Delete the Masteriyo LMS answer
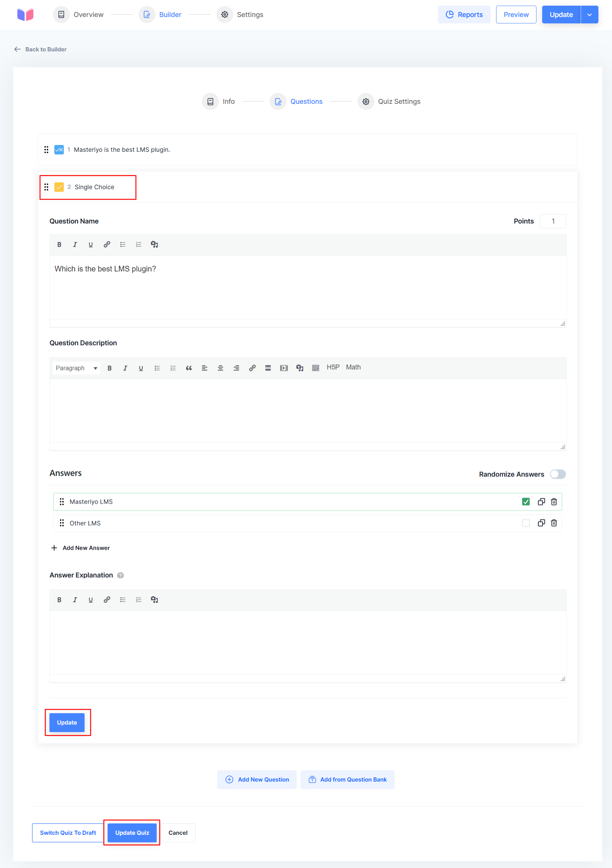Screen dimensions: 612x868 pyautogui.click(x=554, y=502)
